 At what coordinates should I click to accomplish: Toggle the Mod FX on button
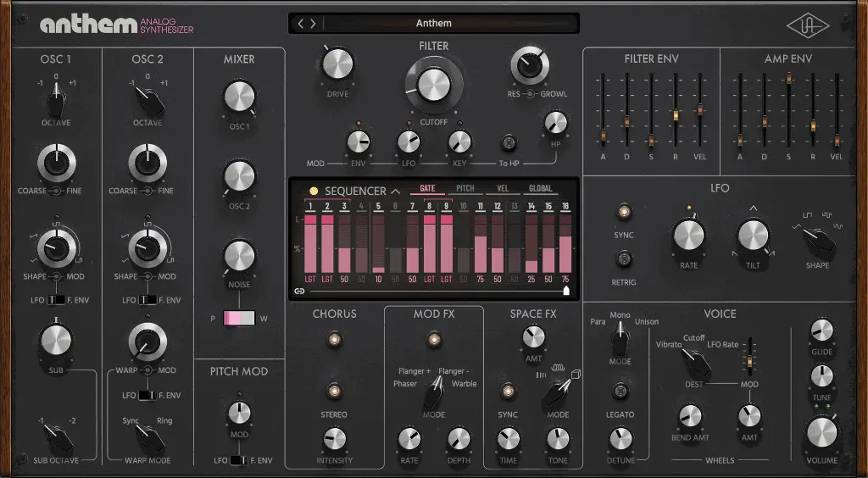click(434, 339)
